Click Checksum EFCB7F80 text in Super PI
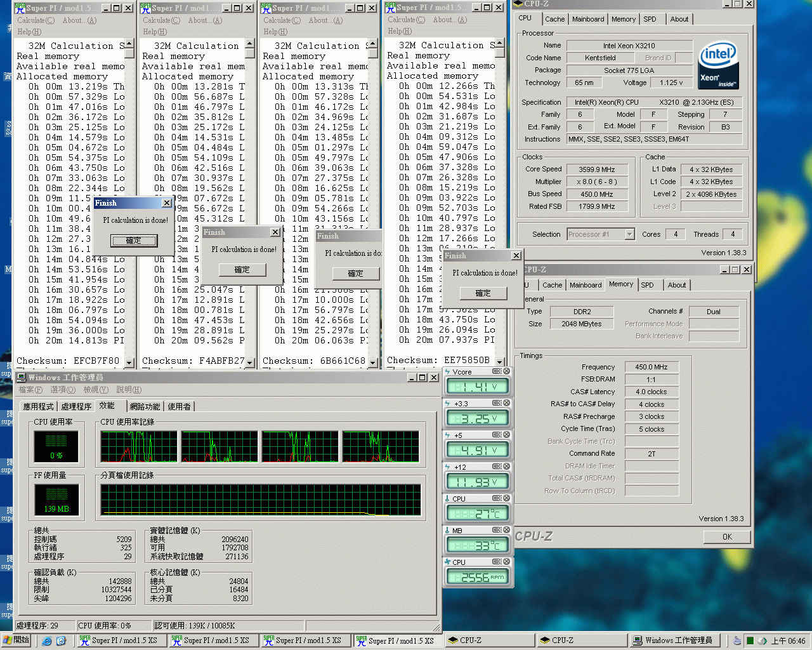The width and height of the screenshot is (812, 650). tap(68, 361)
